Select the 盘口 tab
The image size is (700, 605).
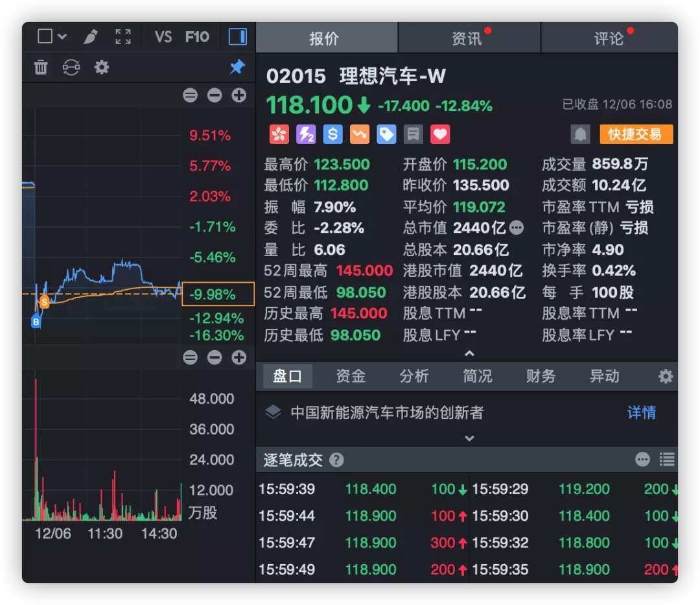point(287,376)
